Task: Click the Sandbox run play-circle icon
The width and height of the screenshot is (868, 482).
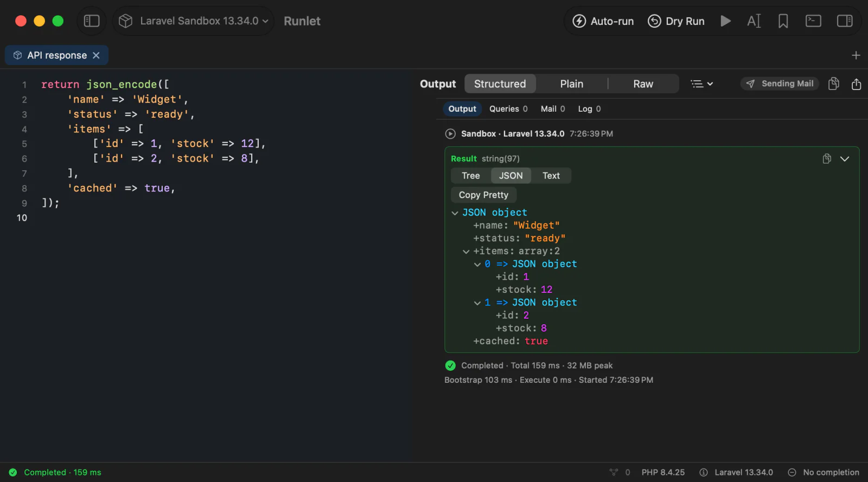Action: (450, 134)
